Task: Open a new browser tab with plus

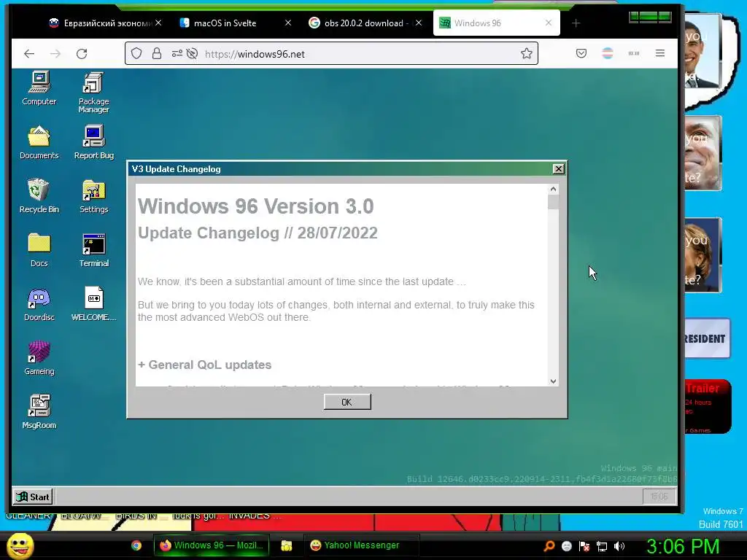Action: [x=576, y=23]
